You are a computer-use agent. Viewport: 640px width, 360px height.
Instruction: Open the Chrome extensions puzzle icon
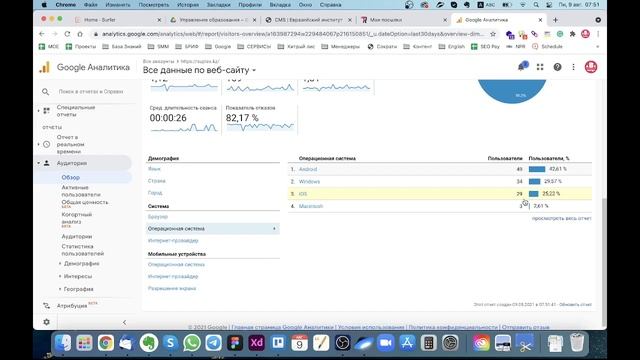pyautogui.click(x=573, y=34)
